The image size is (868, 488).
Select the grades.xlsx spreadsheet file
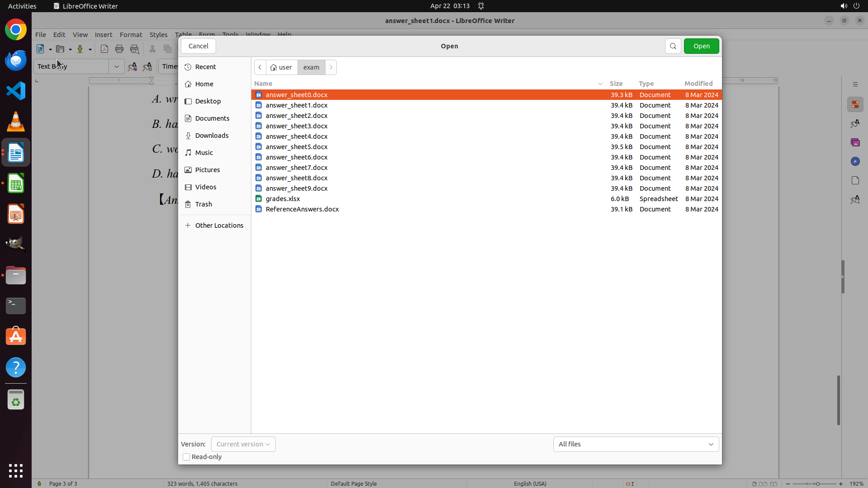pos(283,199)
